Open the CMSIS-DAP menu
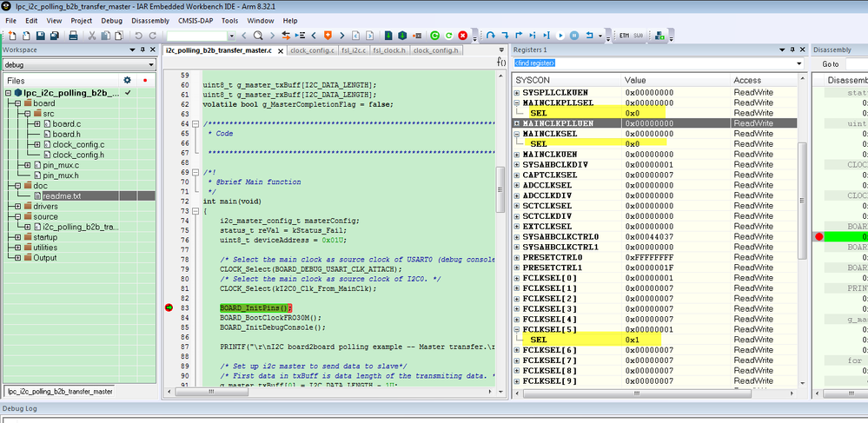The height and width of the screenshot is (423, 868). [195, 21]
